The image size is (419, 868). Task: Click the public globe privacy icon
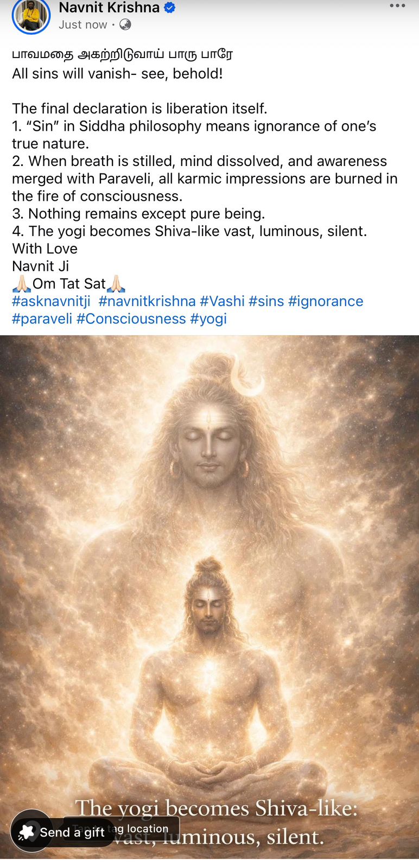click(x=125, y=24)
